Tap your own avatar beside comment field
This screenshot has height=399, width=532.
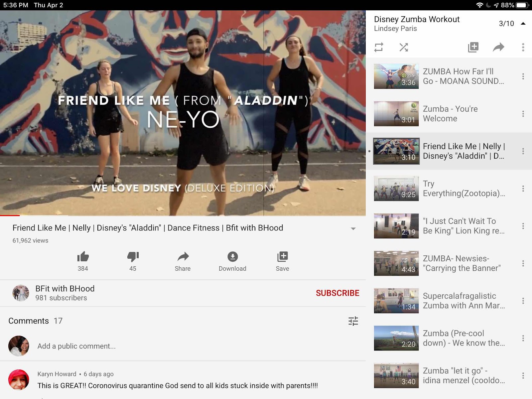(19, 346)
